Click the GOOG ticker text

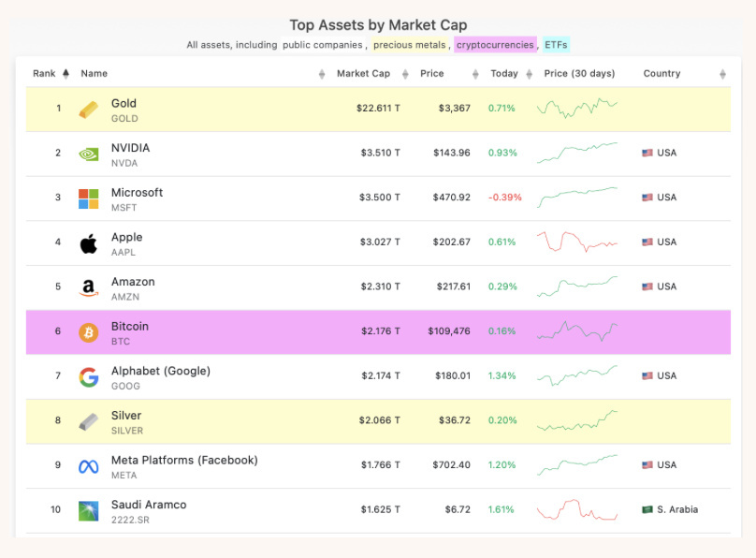tap(125, 386)
